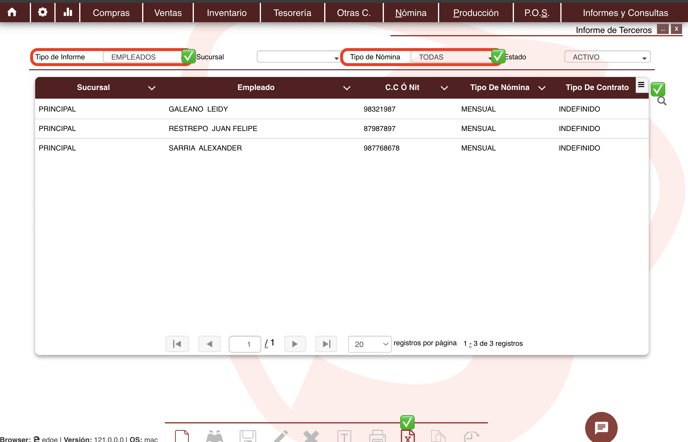This screenshot has height=442, width=688.
Task: Open the table column options hamburger icon
Action: (x=641, y=85)
